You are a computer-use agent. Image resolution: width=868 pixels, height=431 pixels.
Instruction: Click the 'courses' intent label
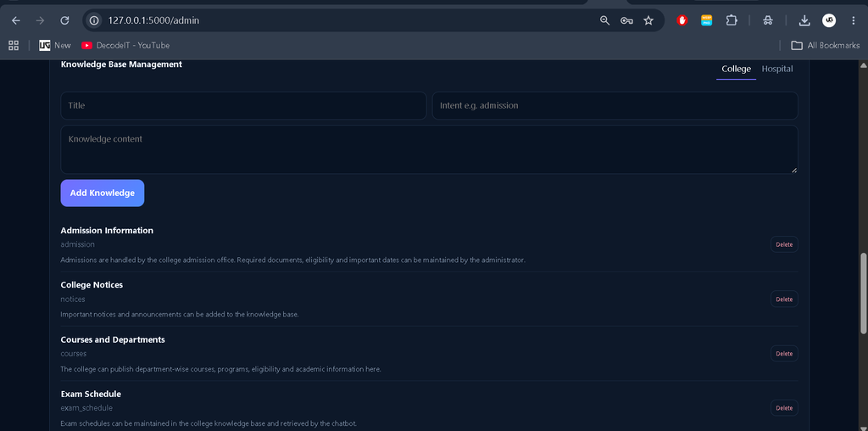point(74,354)
